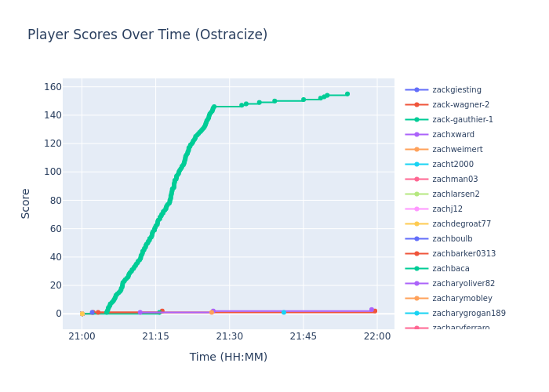549x392 pixels.
Task: Click zachweimert's orange legend line marker
Action: click(x=416, y=150)
